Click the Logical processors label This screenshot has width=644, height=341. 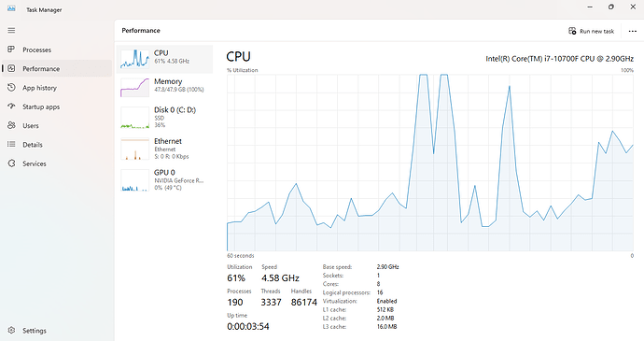point(346,292)
